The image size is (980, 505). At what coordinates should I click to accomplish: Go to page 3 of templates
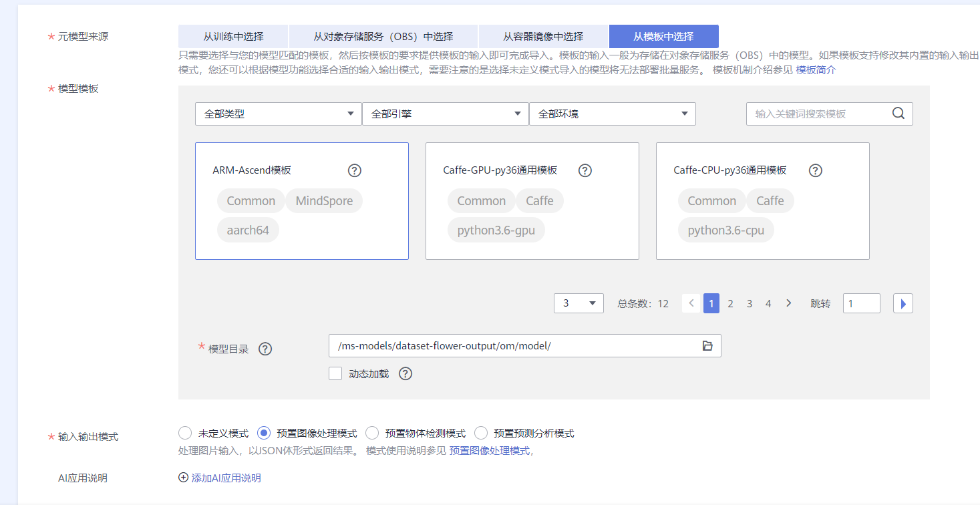[750, 303]
